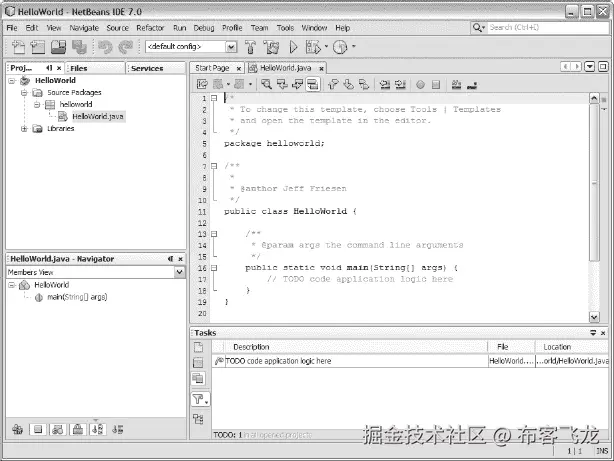Click the editor scrollbar down arrow
This screenshot has height=461, width=614.
pos(594,317)
